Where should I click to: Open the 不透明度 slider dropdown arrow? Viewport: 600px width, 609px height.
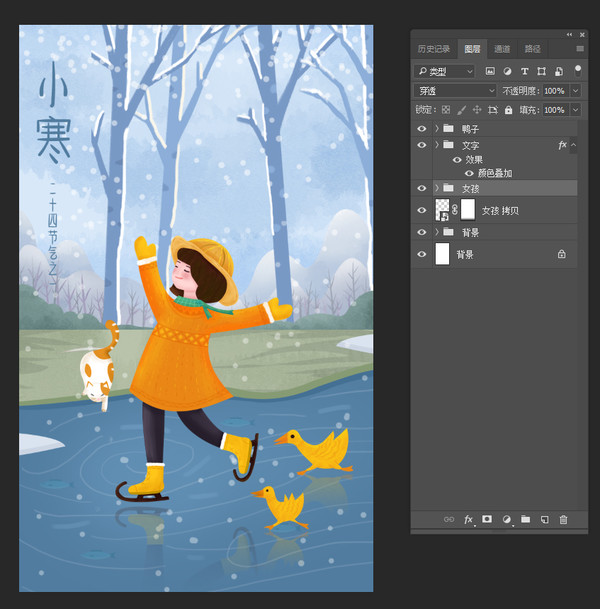coord(576,91)
